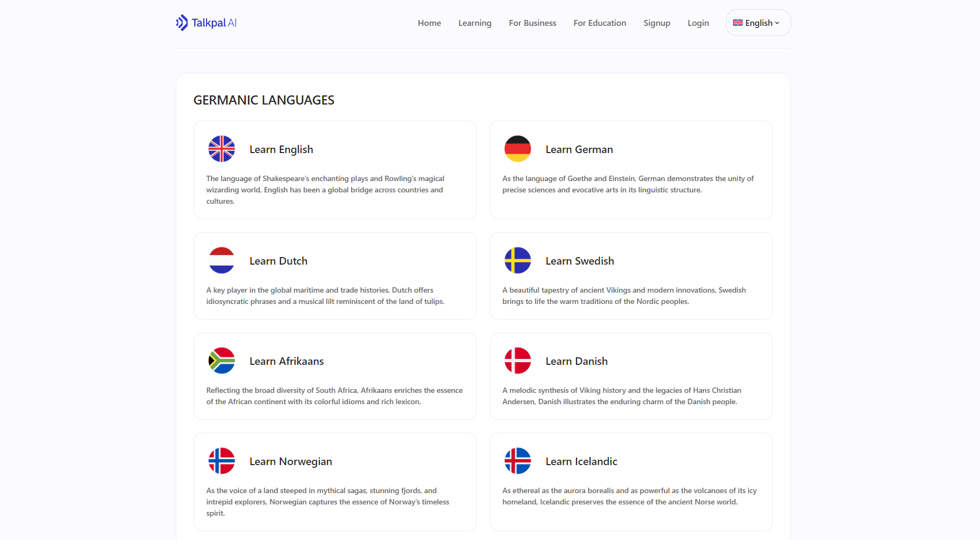Click the South Africa flag icon
Viewport: 980px width, 540px height.
tap(222, 361)
